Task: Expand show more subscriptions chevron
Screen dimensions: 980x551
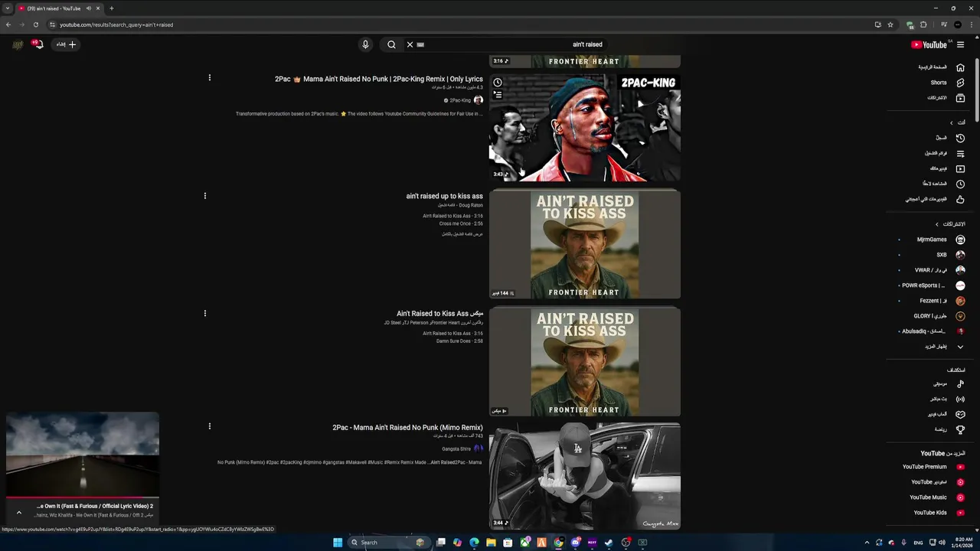Action: coord(960,347)
